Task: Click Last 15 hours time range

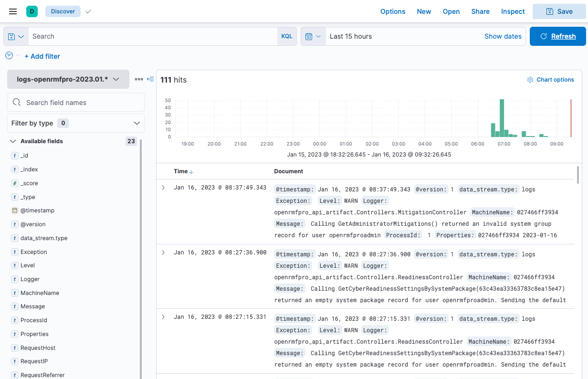Action: click(x=351, y=36)
